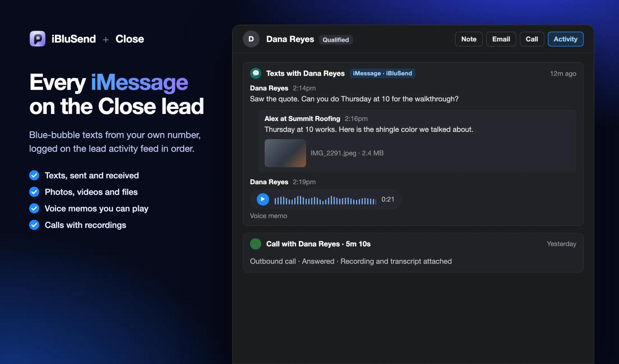Click the Dana Reyes avatar letter D

pyautogui.click(x=251, y=39)
